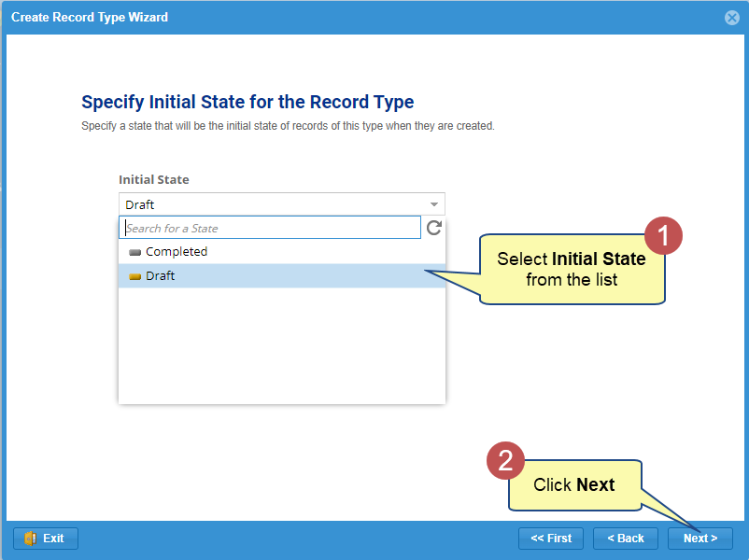The height and width of the screenshot is (560, 749).
Task: Focus the Search for a State field
Action: [271, 228]
